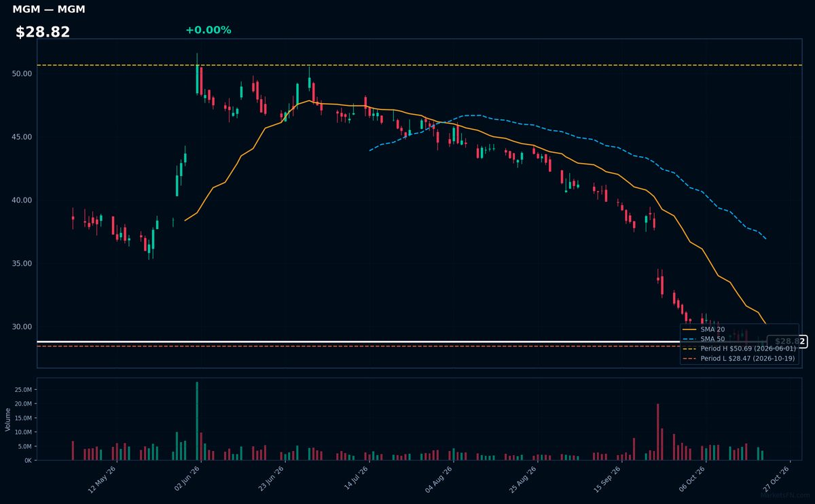
Task: Click the tallest green volume bar near 02 Jun
Action: (197, 421)
